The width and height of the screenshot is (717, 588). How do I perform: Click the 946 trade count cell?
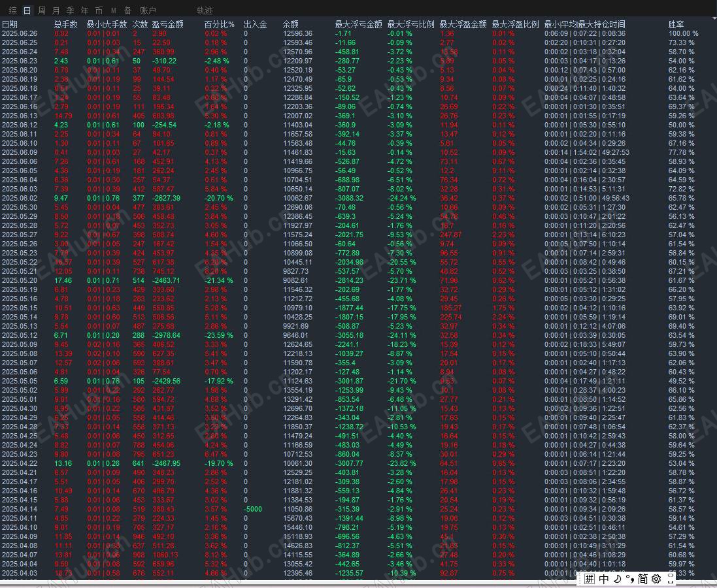[x=139, y=536]
